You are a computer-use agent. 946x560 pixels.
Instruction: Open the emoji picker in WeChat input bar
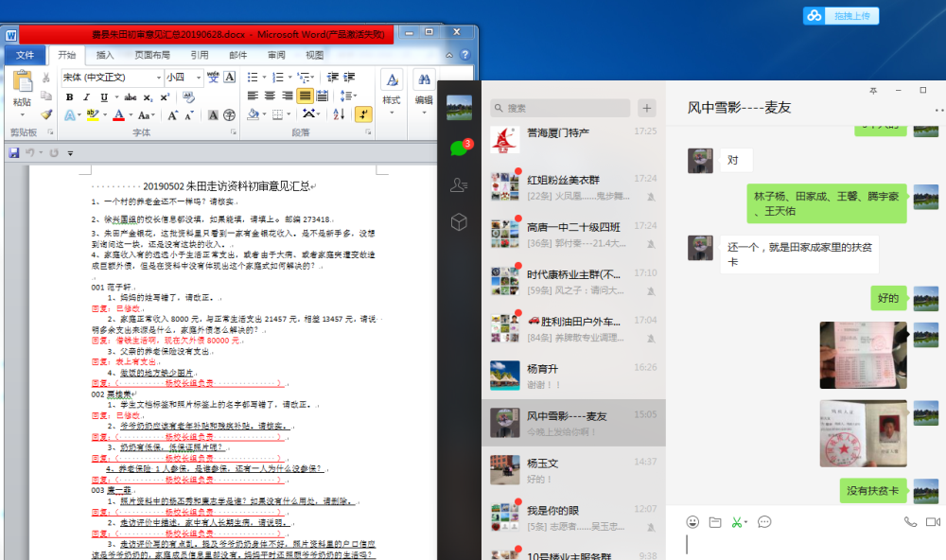pyautogui.click(x=692, y=522)
